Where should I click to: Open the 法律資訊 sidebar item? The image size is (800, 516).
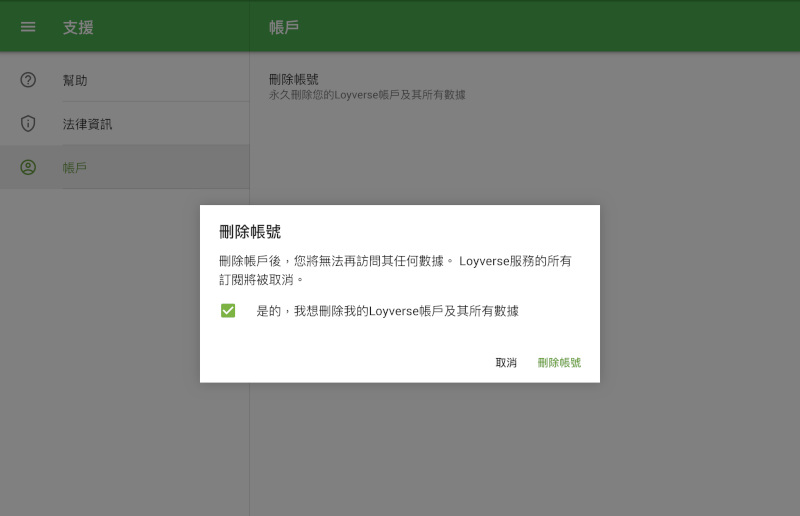[124, 124]
